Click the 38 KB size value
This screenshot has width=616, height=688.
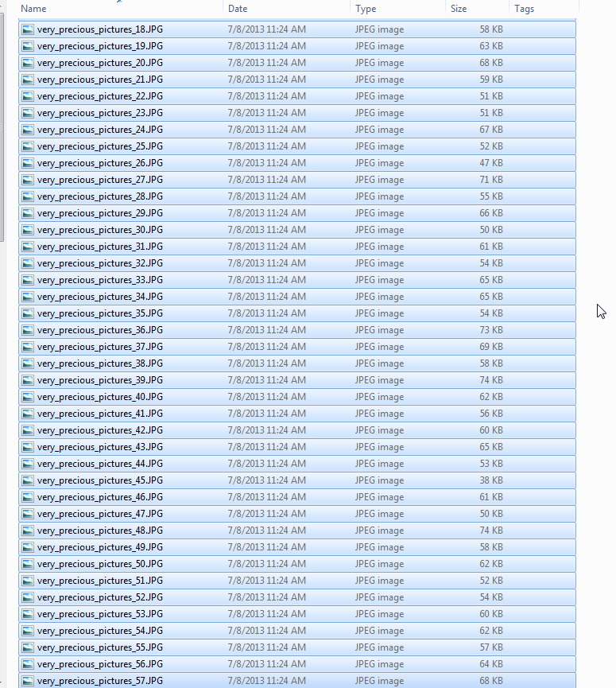point(491,480)
